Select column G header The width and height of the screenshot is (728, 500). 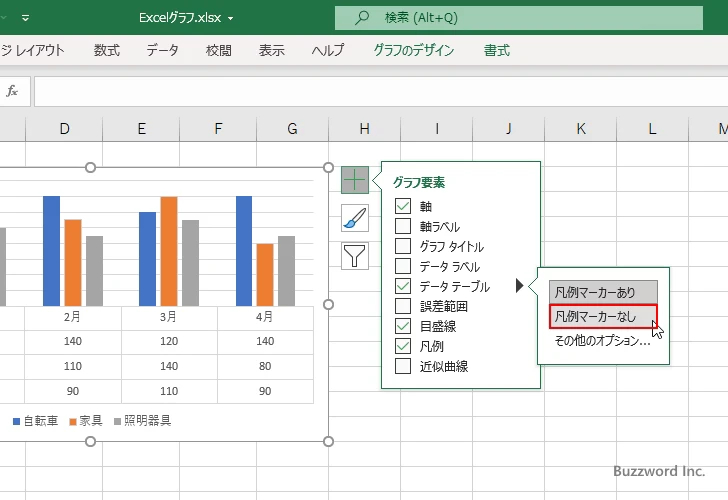(292, 129)
